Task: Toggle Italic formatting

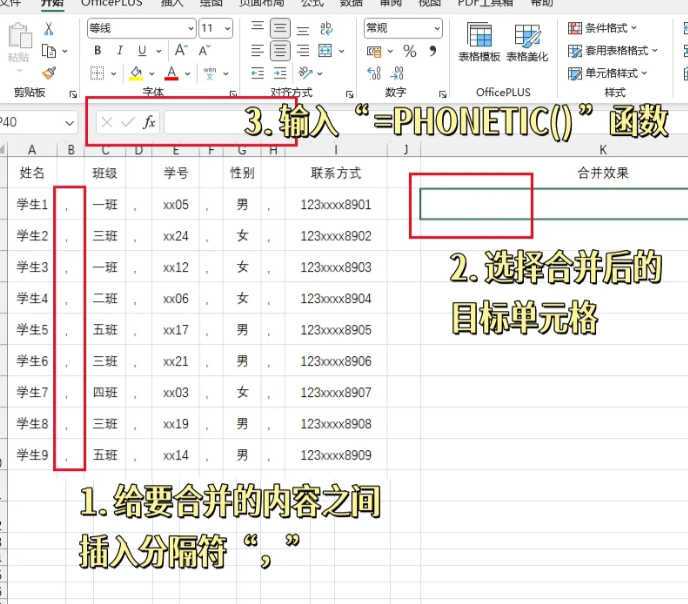Action: (120, 50)
